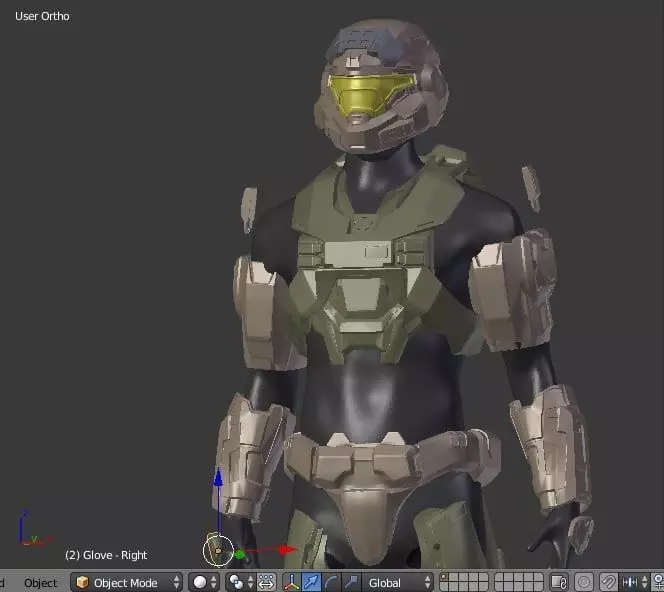The image size is (664, 592).
Task: Activate the first layer button
Action: tap(444, 578)
